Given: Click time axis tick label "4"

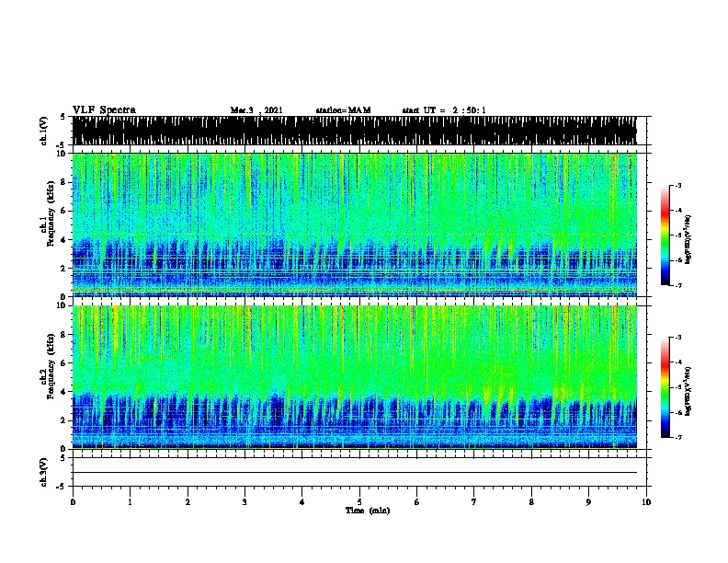Looking at the screenshot, I should (302, 502).
